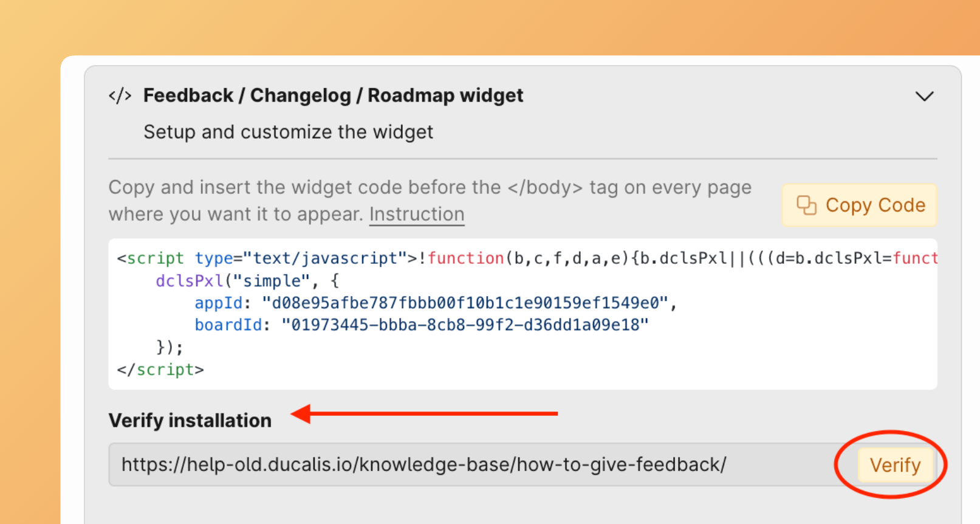Image resolution: width=980 pixels, height=524 pixels.
Task: Click the red arrow annotation
Action: click(425, 414)
